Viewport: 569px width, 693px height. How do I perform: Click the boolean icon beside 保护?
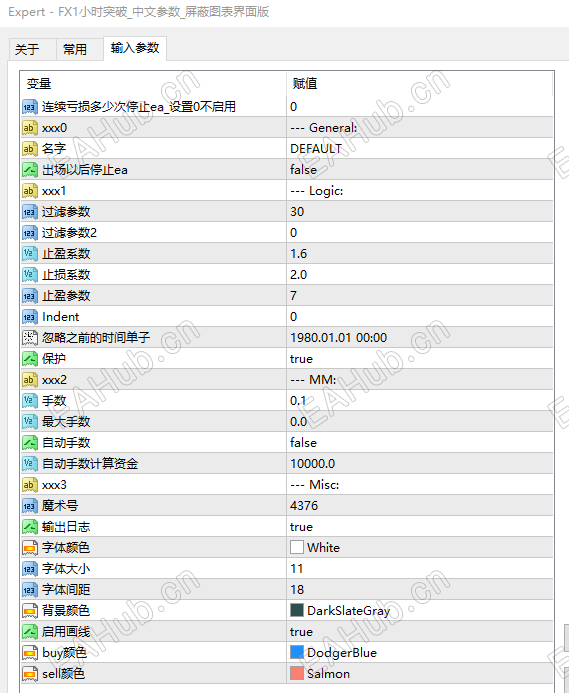30,359
